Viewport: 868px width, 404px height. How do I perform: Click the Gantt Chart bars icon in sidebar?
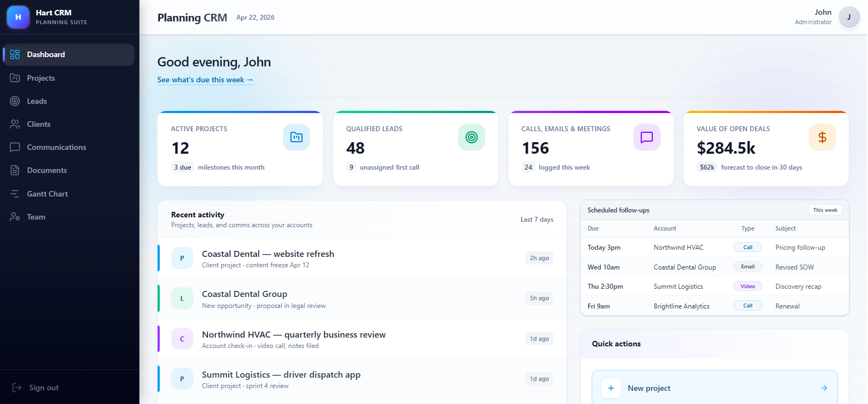[x=15, y=194]
